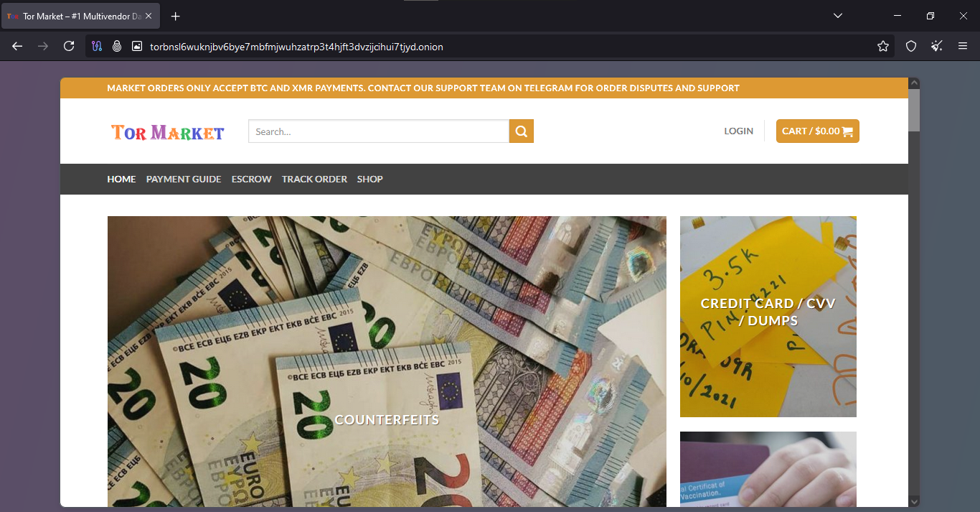The height and width of the screenshot is (512, 980).
Task: Click the browser back arrow
Action: pos(18,46)
